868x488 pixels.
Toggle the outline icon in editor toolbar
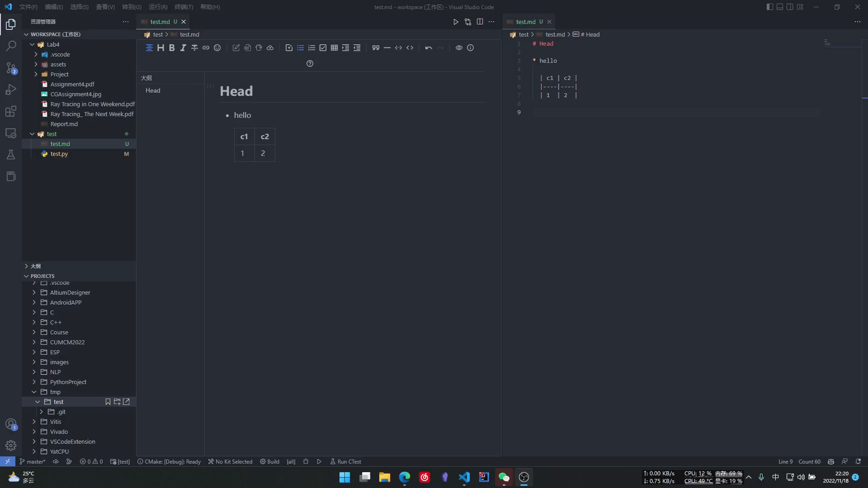149,48
